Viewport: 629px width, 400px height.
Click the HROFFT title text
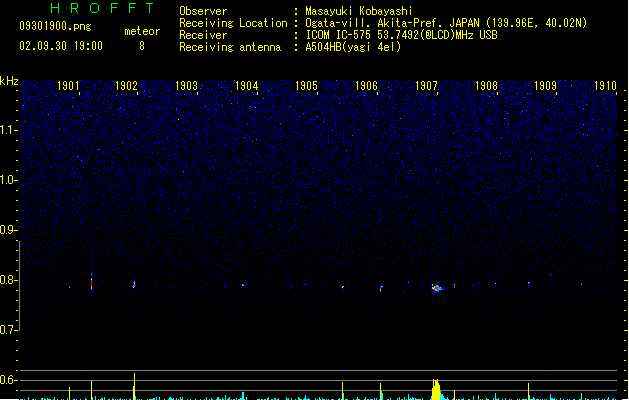[103, 8]
